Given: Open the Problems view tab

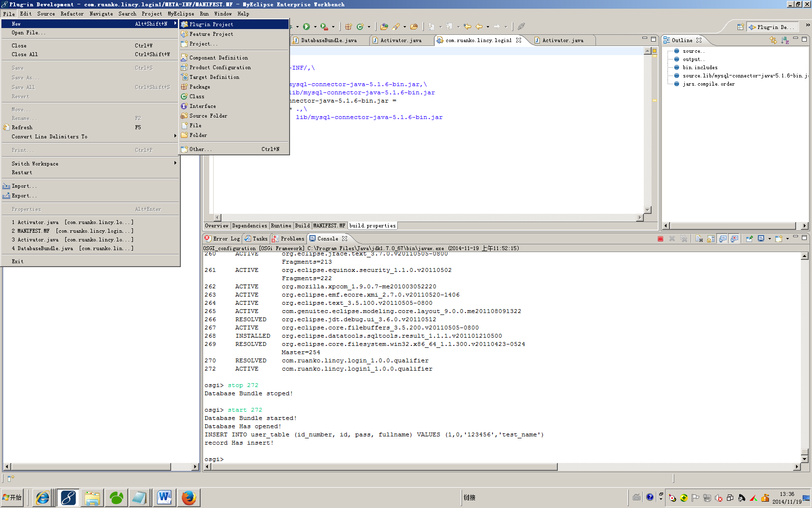Looking at the screenshot, I should click(x=288, y=239).
